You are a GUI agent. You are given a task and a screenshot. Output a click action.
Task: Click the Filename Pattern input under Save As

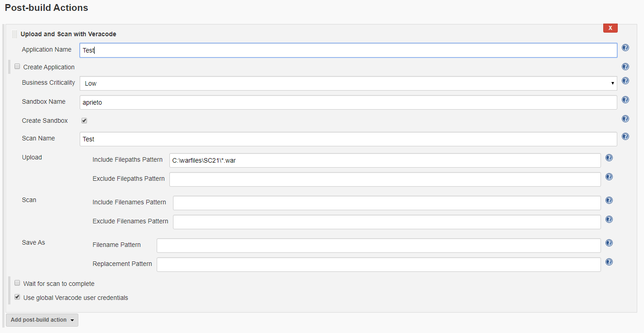378,246
